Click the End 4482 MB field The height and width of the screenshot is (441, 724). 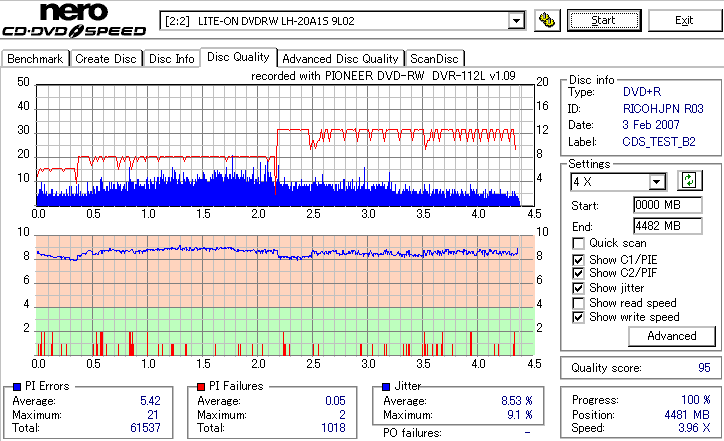click(668, 226)
